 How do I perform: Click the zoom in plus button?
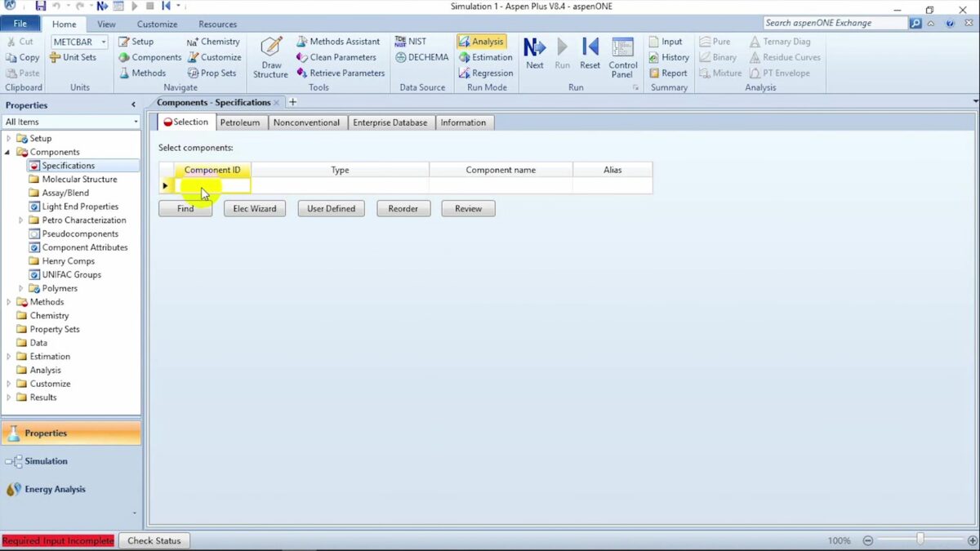coord(972,540)
